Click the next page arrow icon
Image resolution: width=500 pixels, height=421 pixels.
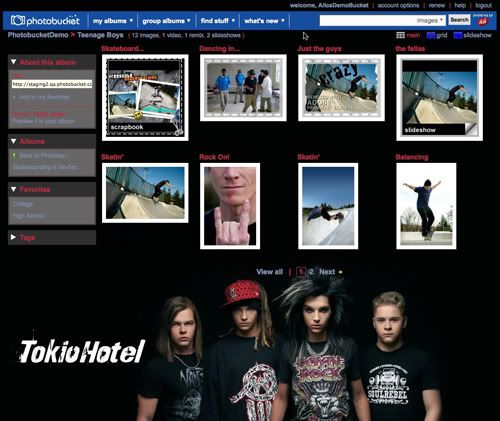(340, 272)
